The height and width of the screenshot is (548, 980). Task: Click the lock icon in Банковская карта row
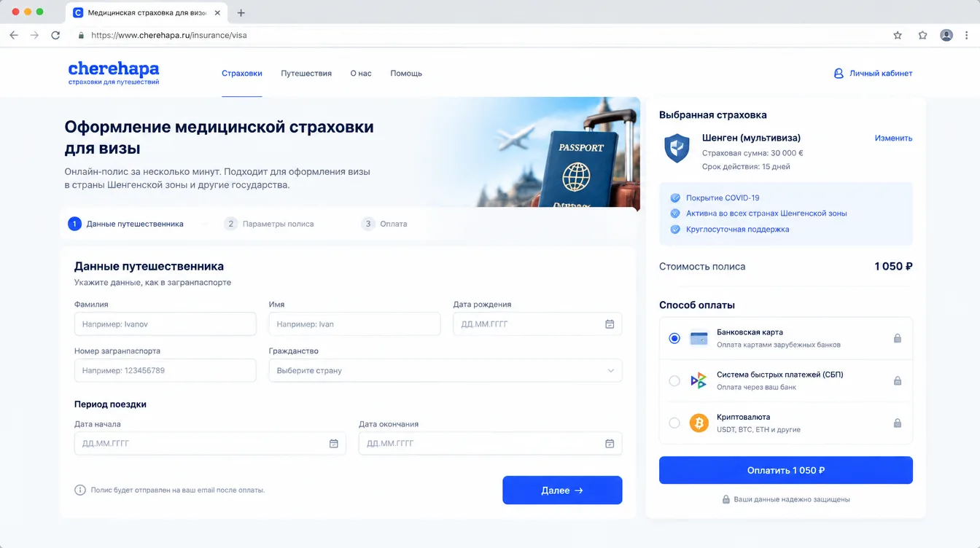coord(898,338)
